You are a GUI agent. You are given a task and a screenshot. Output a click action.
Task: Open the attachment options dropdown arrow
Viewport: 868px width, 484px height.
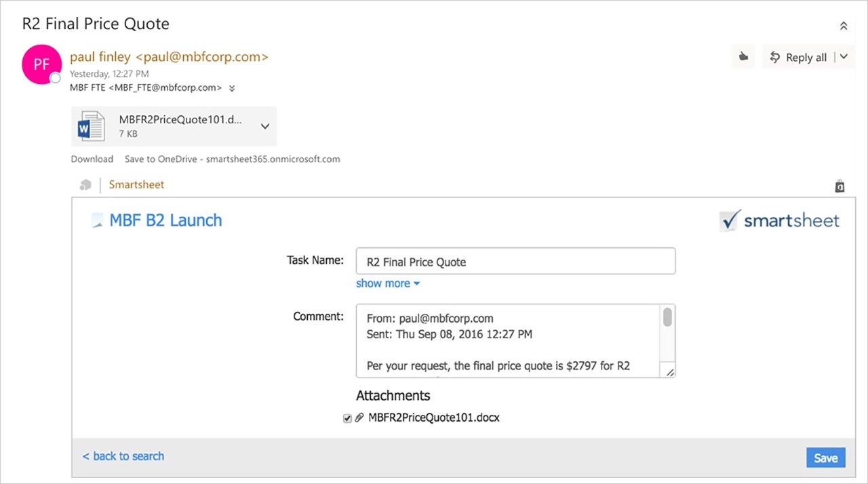(x=265, y=126)
